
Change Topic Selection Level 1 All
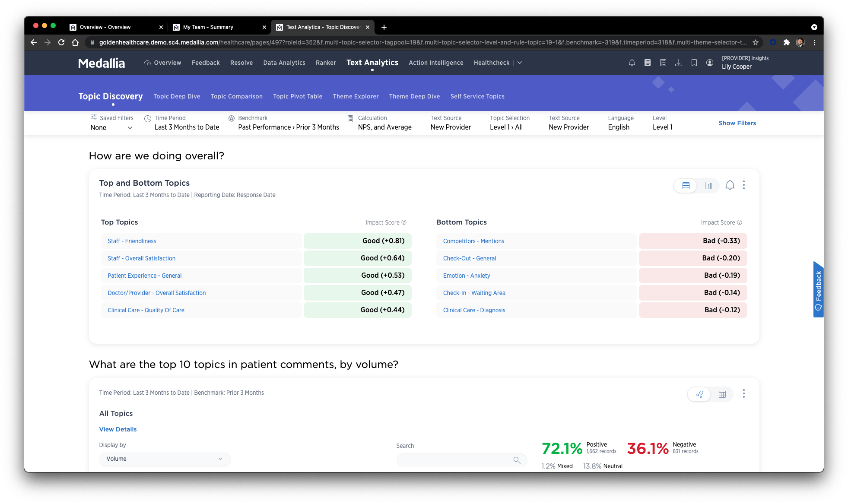pos(509,123)
